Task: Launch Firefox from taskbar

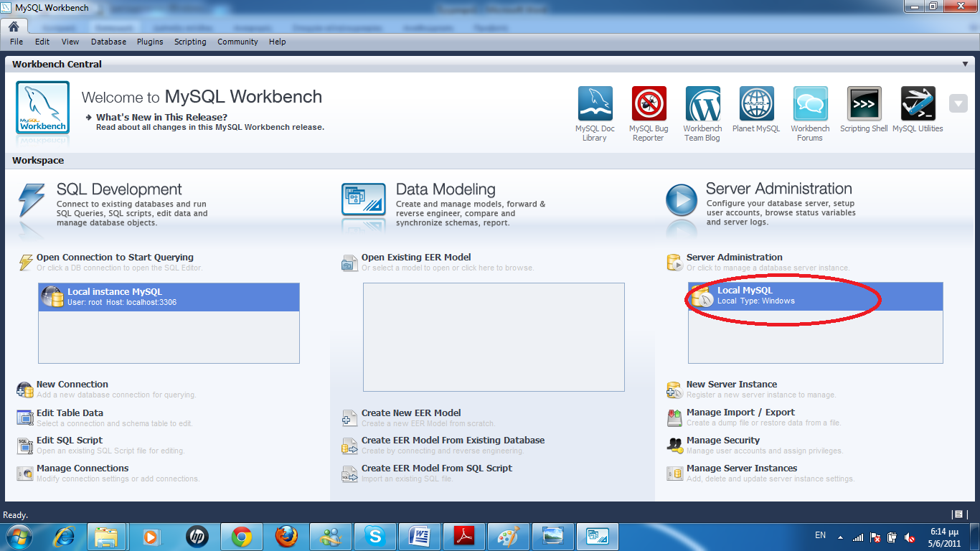Action: [x=286, y=537]
